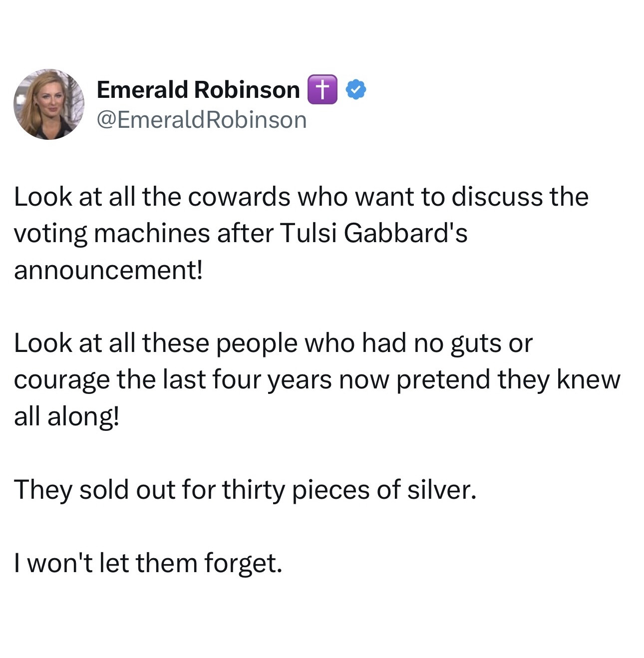Click "Tulsi Gabbard's" in the tweet text

[374, 233]
